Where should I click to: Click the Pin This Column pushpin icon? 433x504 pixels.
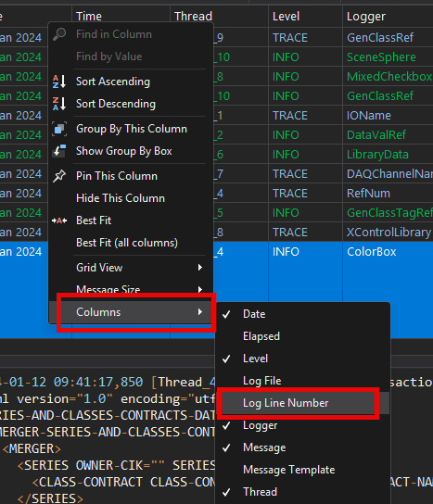[x=59, y=176]
